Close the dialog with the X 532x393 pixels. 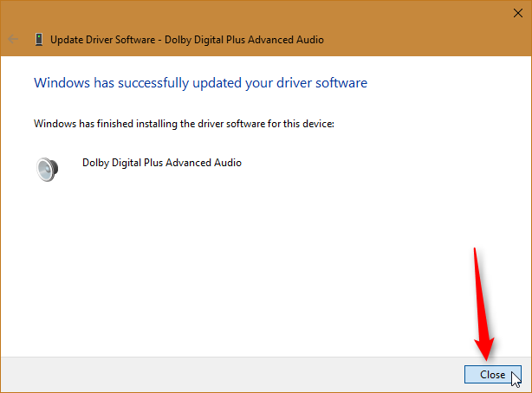click(518, 13)
